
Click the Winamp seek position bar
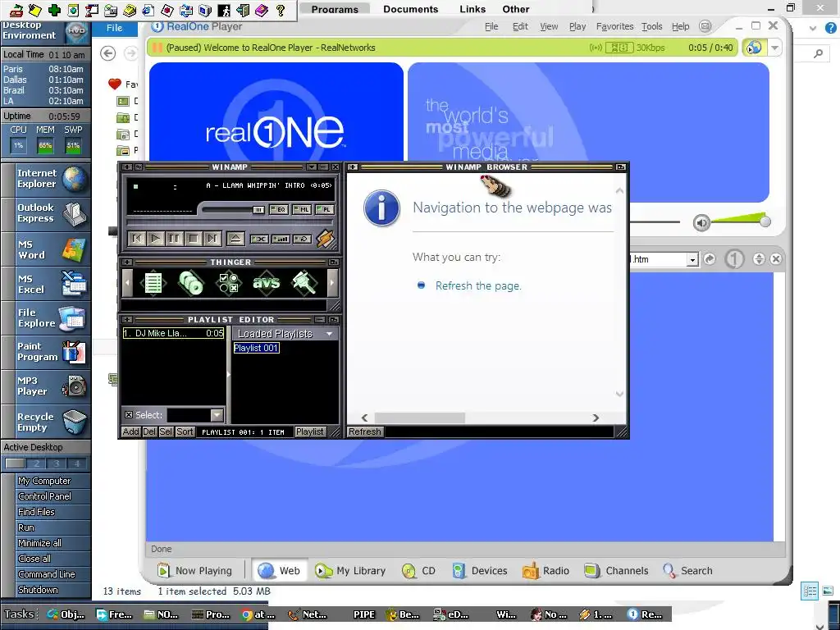(230, 221)
